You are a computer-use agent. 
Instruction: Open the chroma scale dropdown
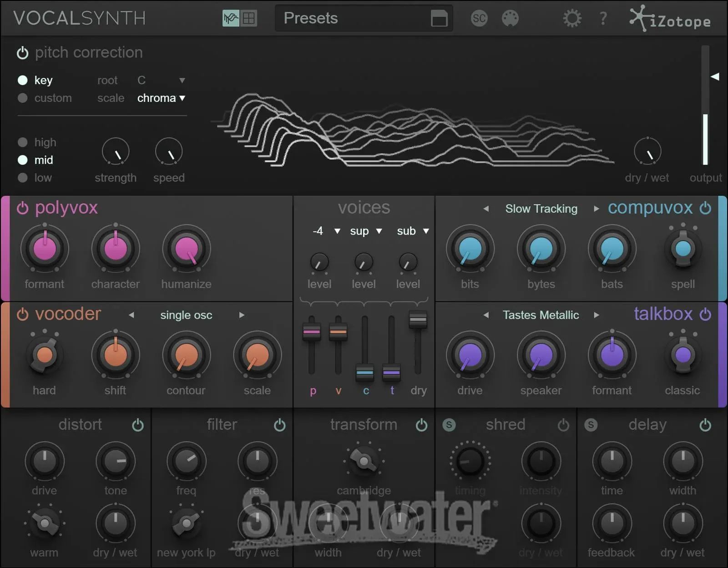coord(161,98)
